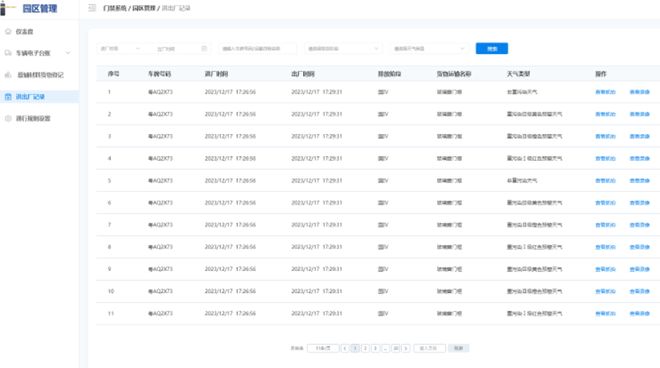Click first action link in row 8
The image size is (660, 368).
pyautogui.click(x=605, y=247)
